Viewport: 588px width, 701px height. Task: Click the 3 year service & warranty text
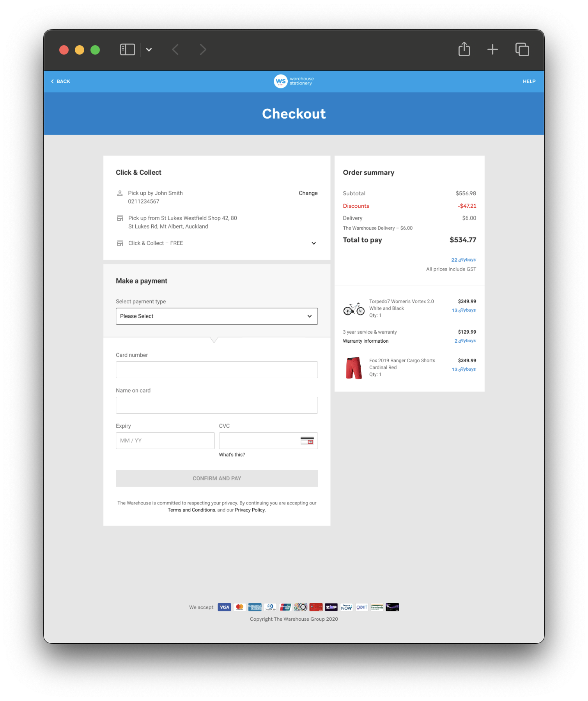coord(370,332)
